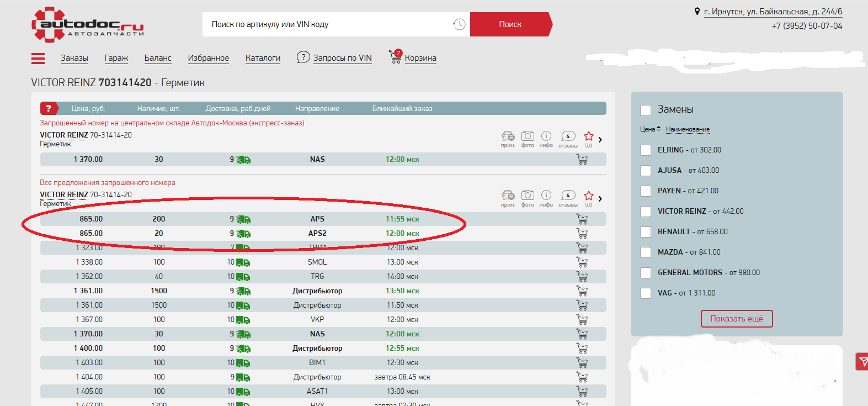Viewport: 868px width, 406px height.
Task: Click the Наличие, шт. column header
Action: tap(159, 109)
